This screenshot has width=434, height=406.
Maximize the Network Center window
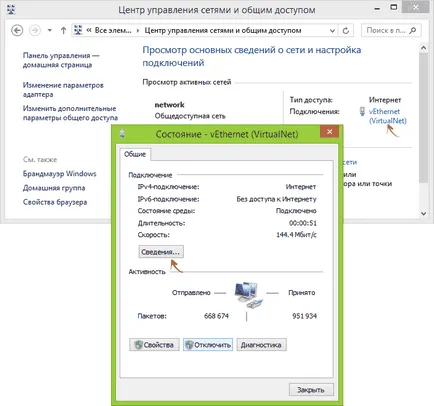tap(394, 7)
